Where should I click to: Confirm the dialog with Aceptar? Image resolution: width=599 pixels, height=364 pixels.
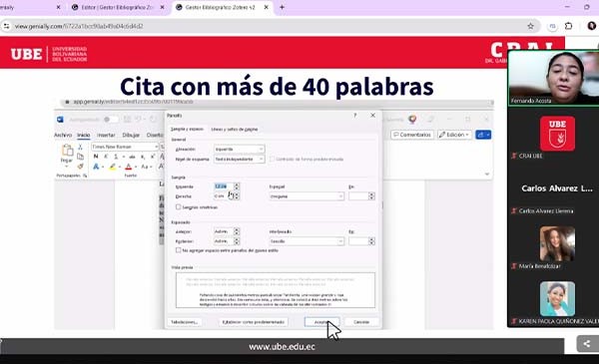point(321,322)
